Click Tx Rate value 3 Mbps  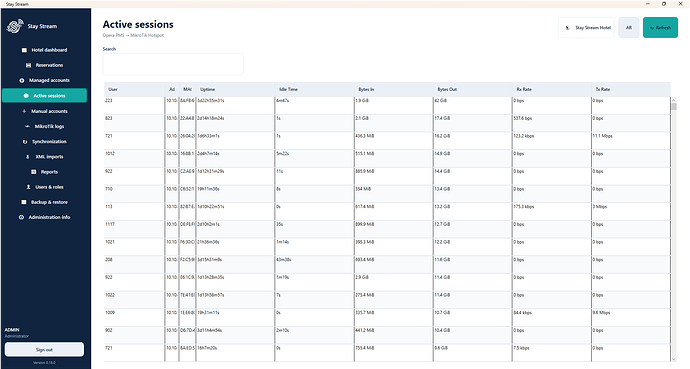point(600,207)
